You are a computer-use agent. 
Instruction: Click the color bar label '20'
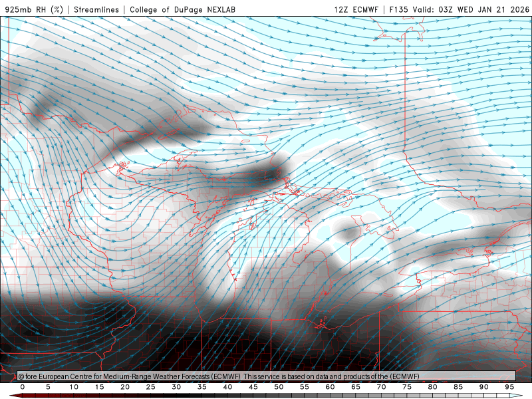pos(125,387)
